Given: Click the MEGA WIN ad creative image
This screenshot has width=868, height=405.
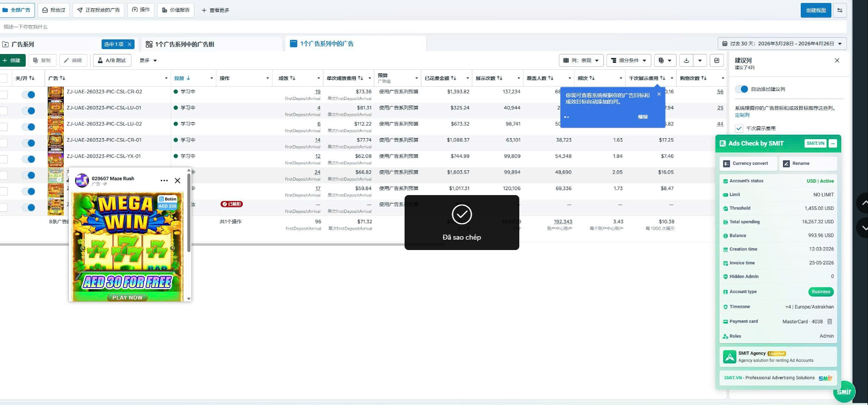Looking at the screenshot, I should coord(128,247).
